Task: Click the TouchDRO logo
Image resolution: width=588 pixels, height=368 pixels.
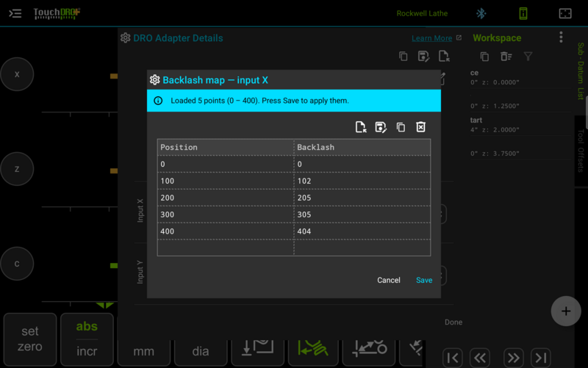Action: coord(57,13)
